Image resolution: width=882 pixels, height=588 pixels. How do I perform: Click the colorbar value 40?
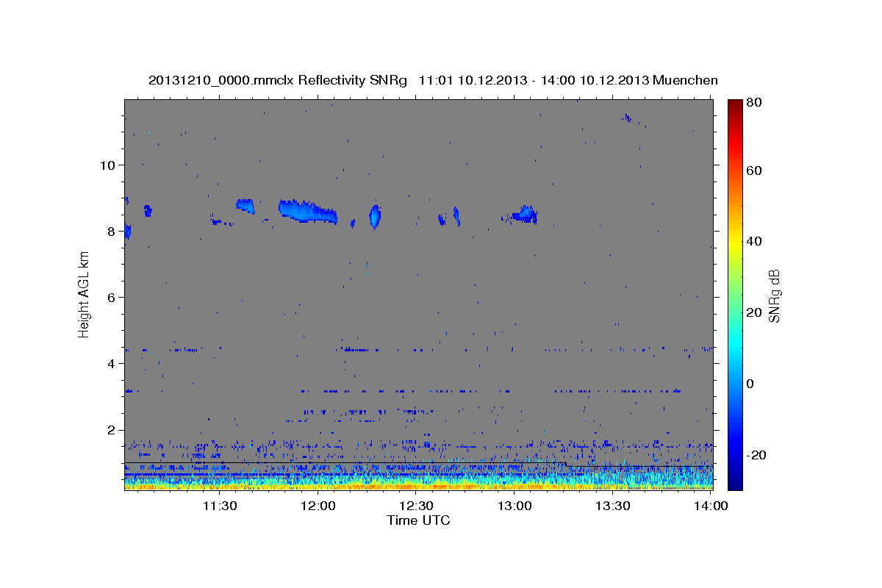[756, 241]
